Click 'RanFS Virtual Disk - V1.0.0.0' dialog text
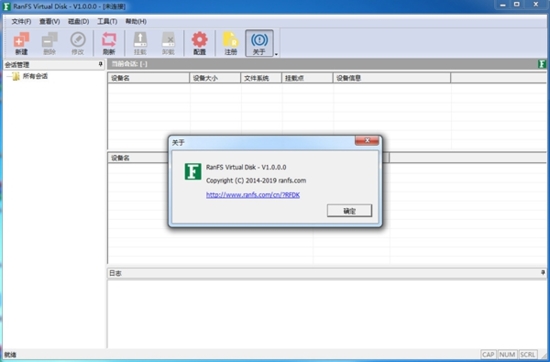The height and width of the screenshot is (362, 550). pos(246,167)
